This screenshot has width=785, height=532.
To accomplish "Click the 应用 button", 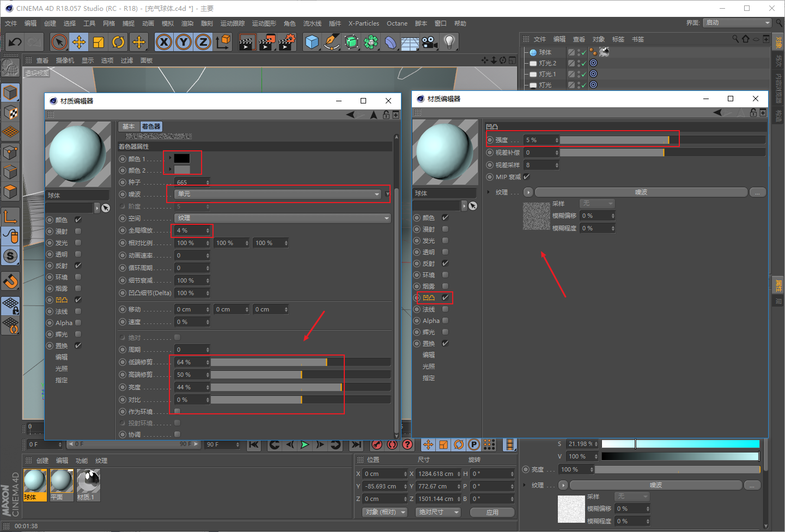I will pos(492,512).
